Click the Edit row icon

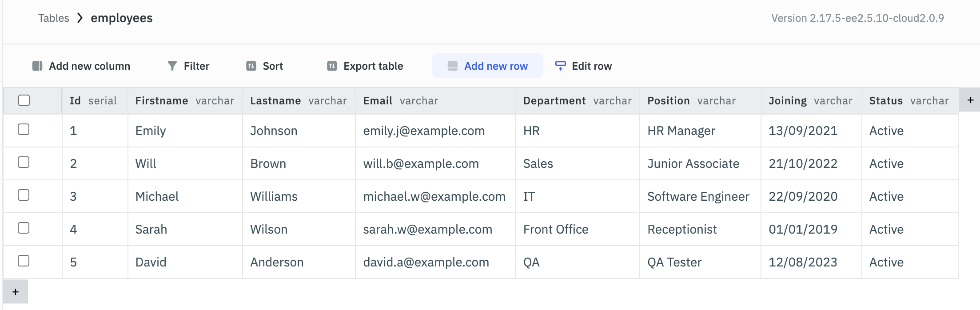561,66
